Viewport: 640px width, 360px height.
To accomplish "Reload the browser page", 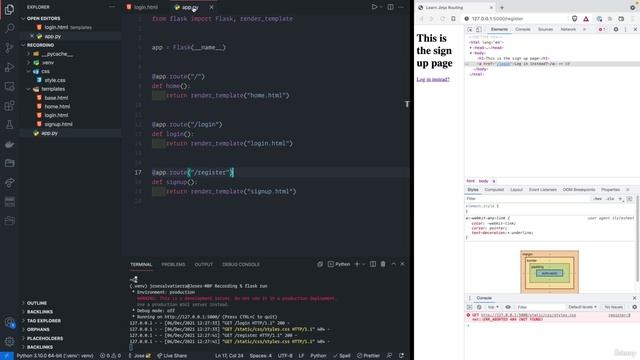I will [442, 19].
